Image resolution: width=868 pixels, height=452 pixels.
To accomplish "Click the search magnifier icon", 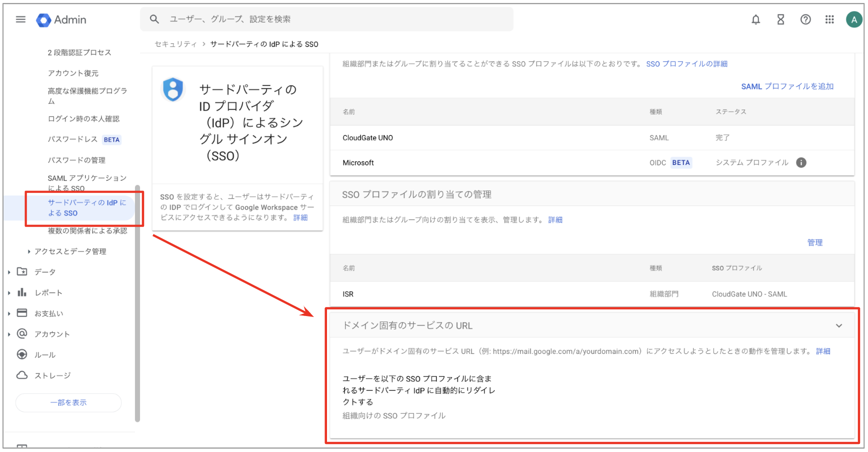I will [154, 19].
